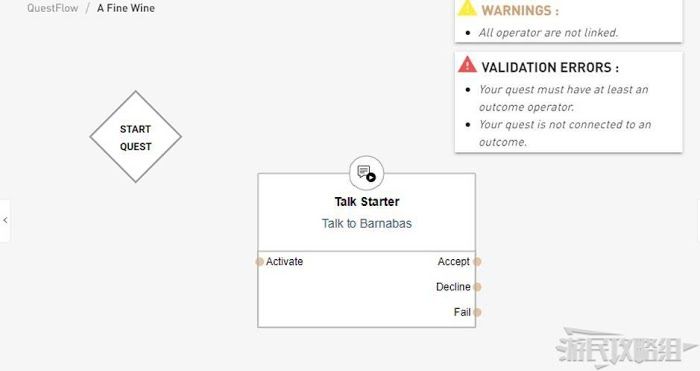Image resolution: width=700 pixels, height=371 pixels.
Task: Click the yellow warning triangle icon
Action: pyautogui.click(x=467, y=8)
